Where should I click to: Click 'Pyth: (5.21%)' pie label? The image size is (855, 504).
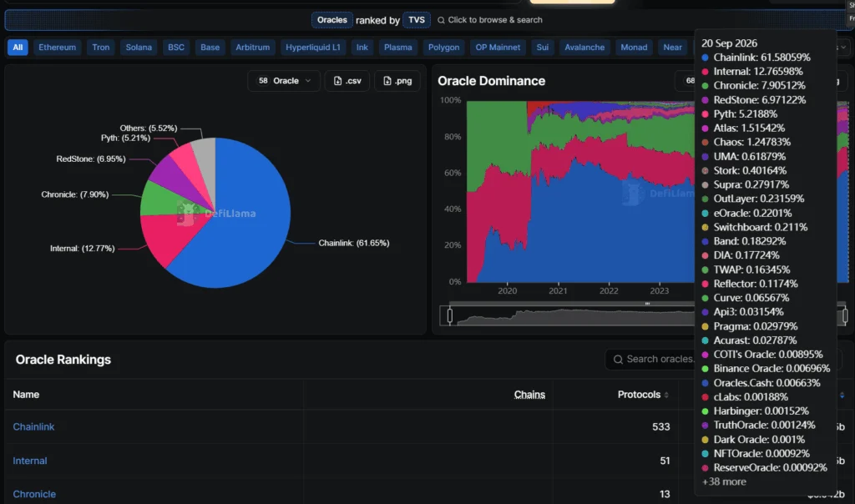(125, 138)
